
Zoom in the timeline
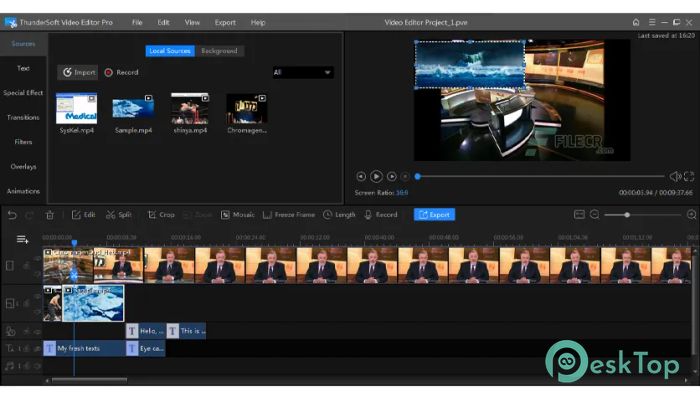(692, 215)
